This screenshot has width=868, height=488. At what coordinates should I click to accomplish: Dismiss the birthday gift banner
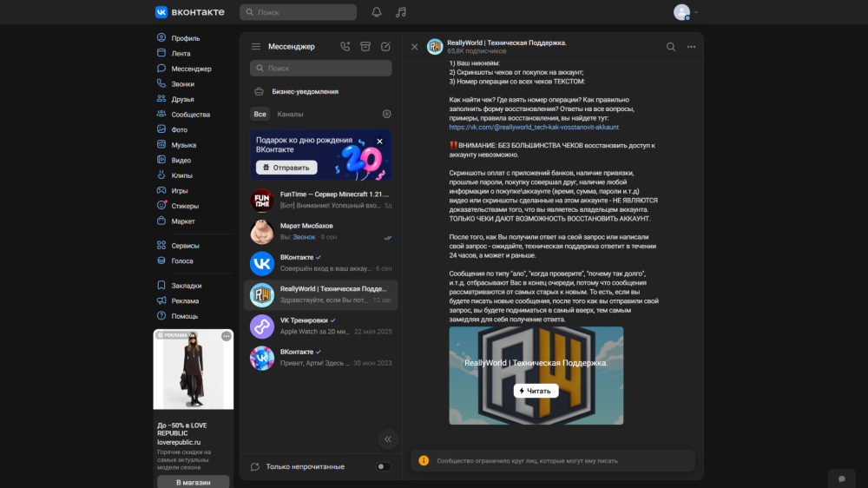pyautogui.click(x=380, y=142)
